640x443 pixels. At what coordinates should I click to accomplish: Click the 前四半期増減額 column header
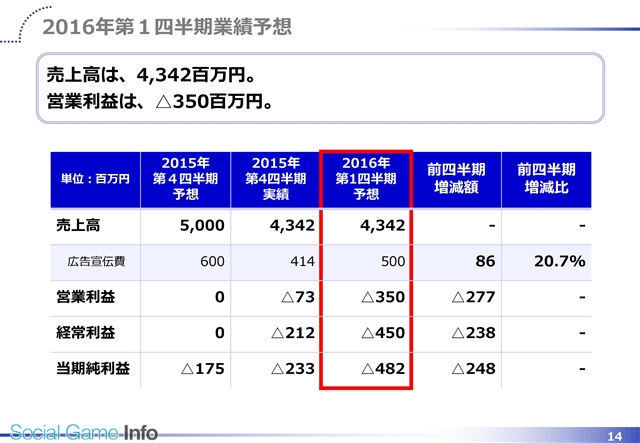point(456,179)
